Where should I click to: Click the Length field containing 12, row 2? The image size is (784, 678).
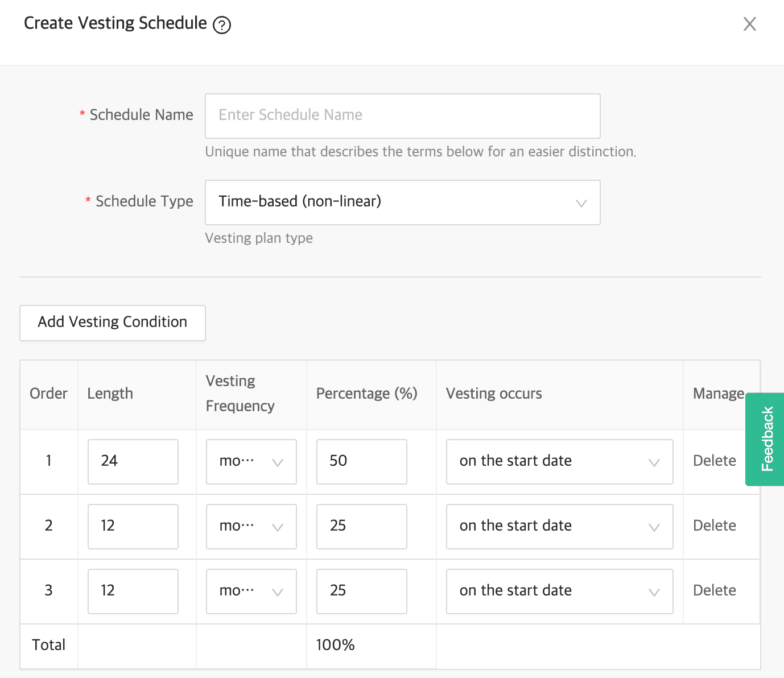[133, 527]
